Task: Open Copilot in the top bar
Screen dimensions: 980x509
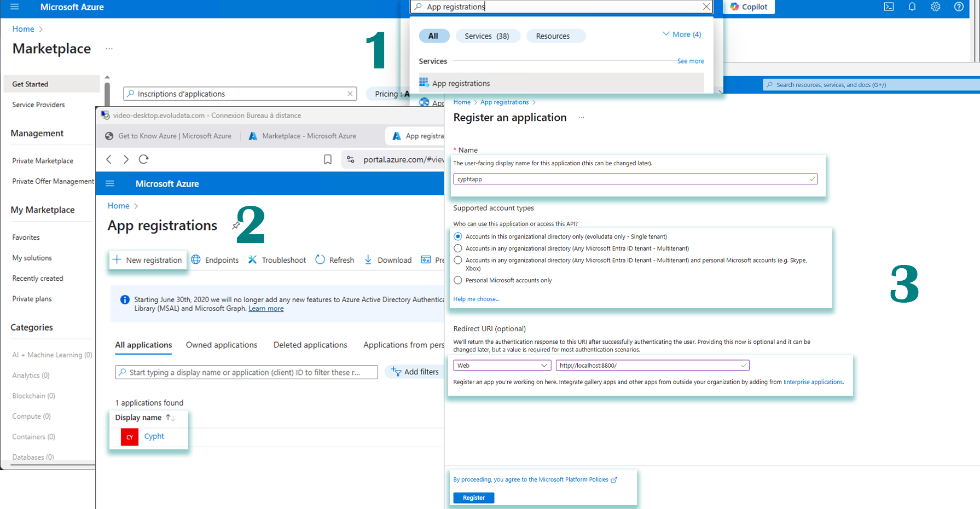Action: (749, 7)
